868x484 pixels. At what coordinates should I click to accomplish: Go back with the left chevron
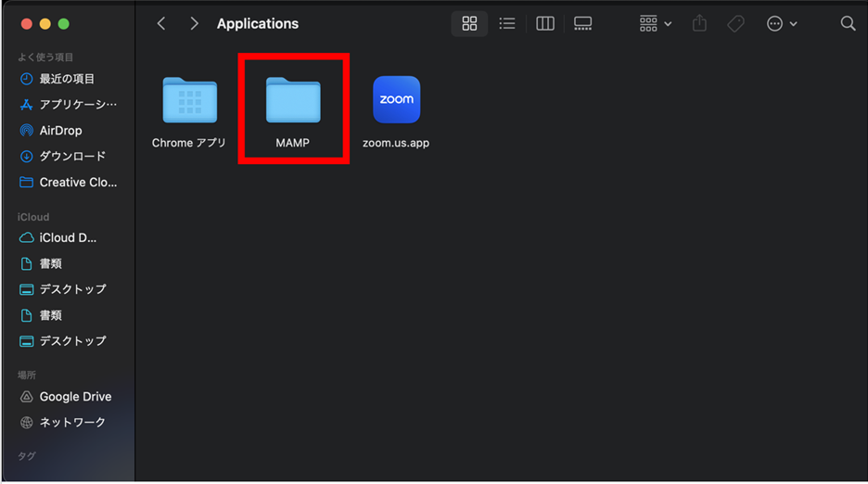point(161,24)
